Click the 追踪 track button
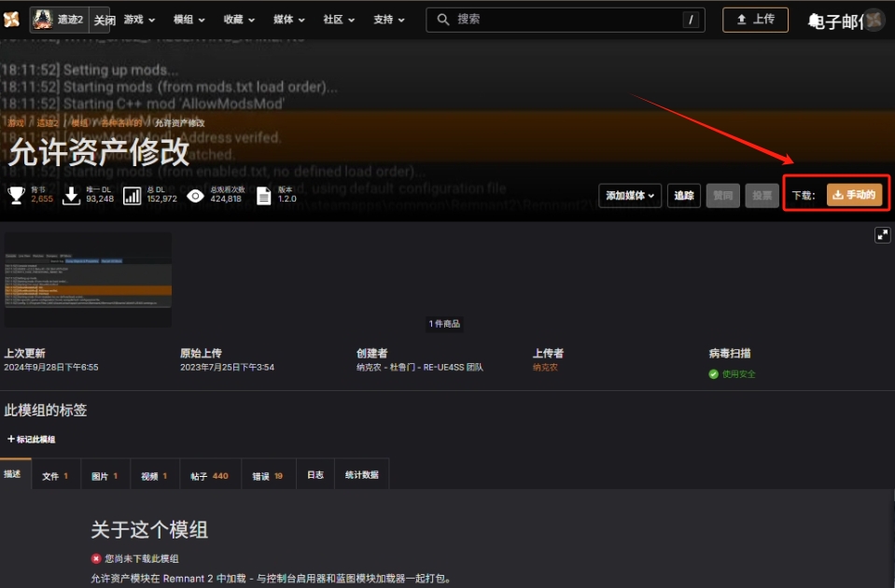 coord(684,196)
